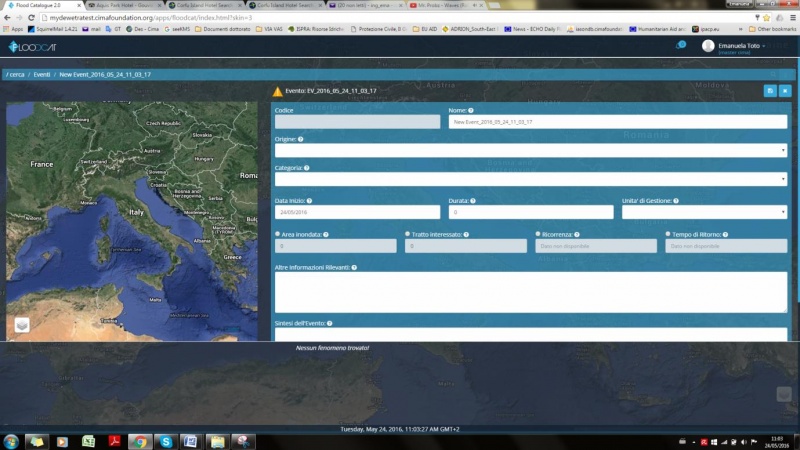This screenshot has width=800, height=450.
Task: Switch to the (20 non letti) mail tab
Action: pos(365,5)
